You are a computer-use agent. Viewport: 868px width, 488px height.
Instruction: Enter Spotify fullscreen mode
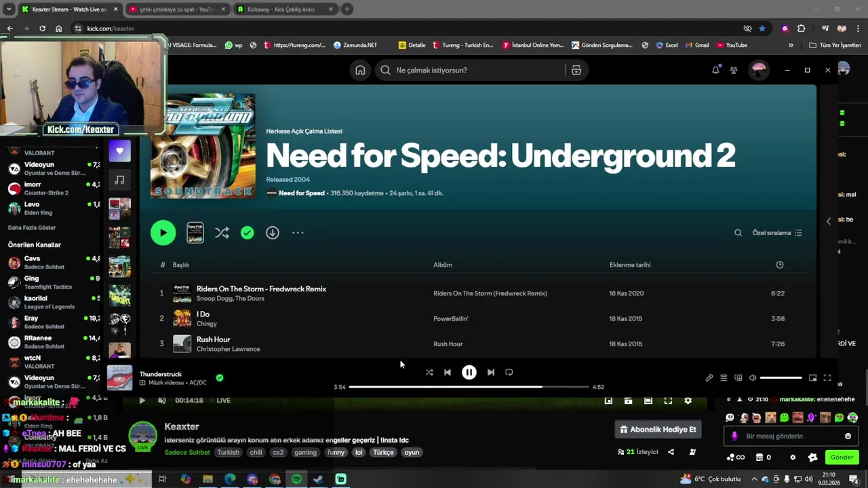pos(827,378)
